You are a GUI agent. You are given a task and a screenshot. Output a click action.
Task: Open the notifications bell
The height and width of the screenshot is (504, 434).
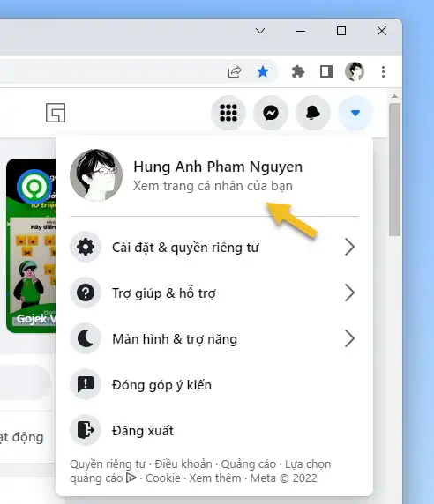point(313,113)
